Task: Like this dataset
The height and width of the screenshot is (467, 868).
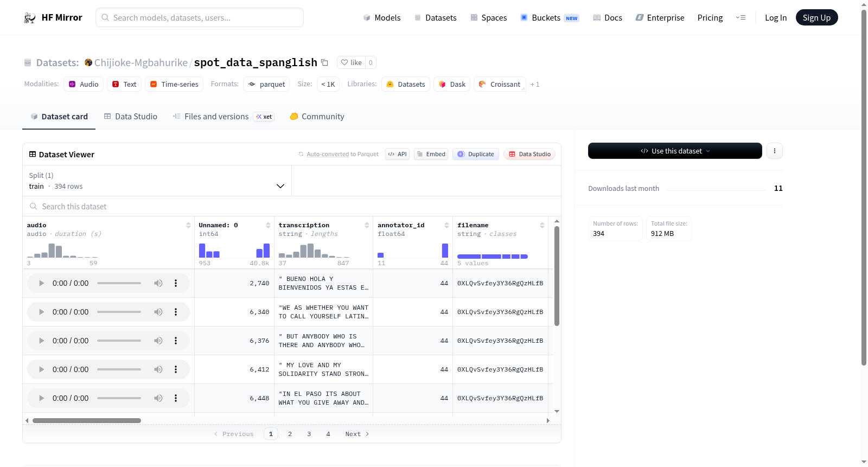Action: (351, 62)
